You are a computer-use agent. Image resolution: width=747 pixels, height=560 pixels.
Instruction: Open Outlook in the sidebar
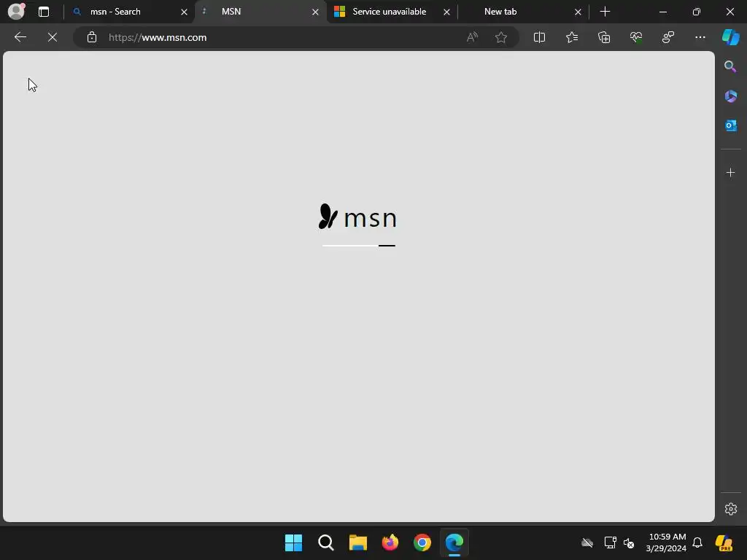click(x=730, y=125)
